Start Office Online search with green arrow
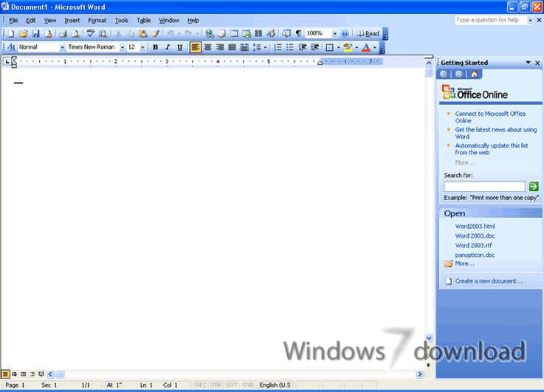Viewport: 544px width, 392px height. [x=534, y=186]
